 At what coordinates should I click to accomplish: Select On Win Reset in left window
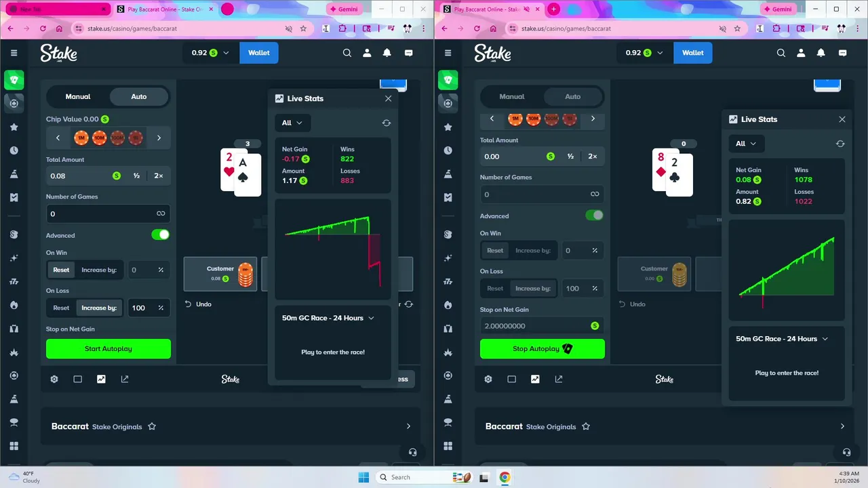61,270
